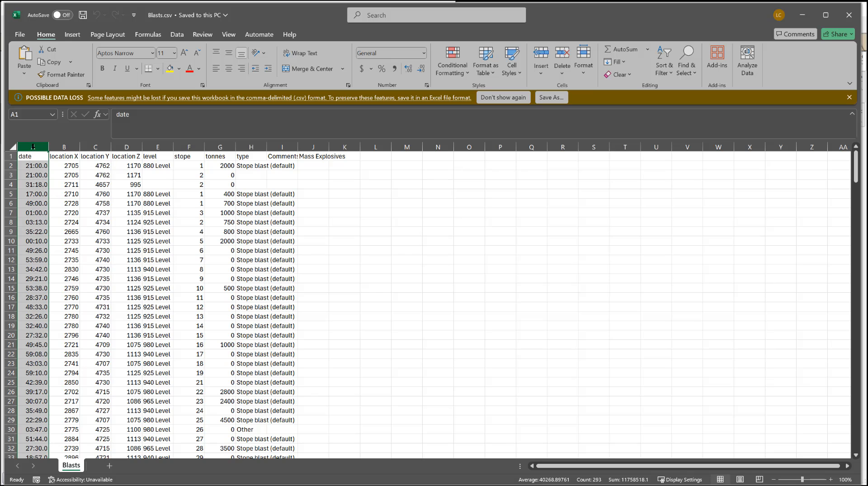
Task: Toggle AutoSave switch
Action: point(62,15)
